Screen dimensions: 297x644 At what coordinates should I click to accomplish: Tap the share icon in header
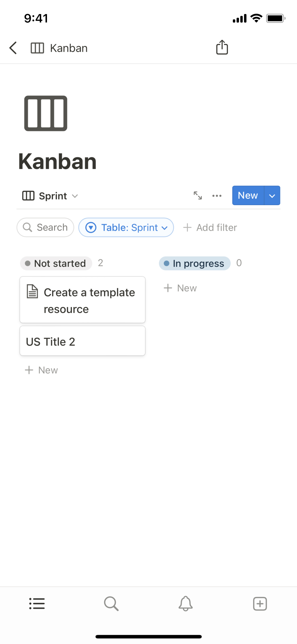click(222, 47)
